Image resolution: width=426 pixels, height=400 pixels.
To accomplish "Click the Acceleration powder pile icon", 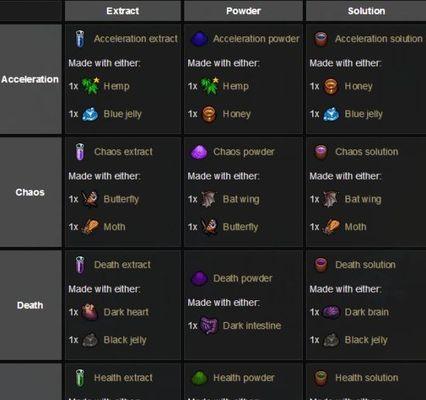I will click(x=199, y=39).
